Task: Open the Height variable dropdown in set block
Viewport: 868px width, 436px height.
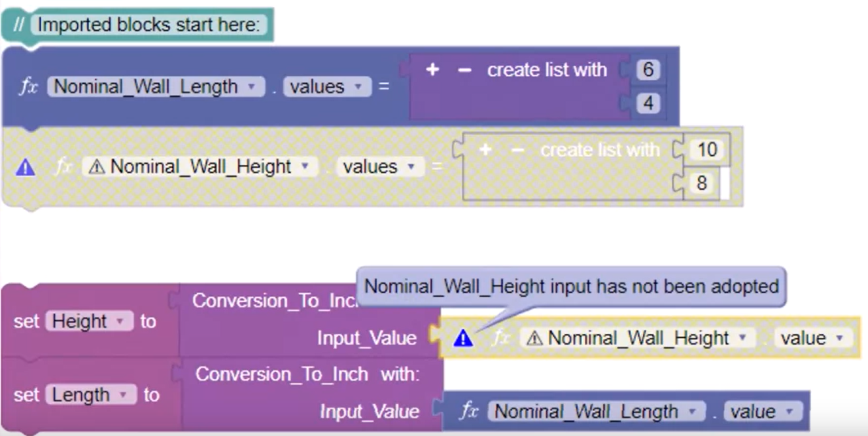Action: tap(89, 321)
